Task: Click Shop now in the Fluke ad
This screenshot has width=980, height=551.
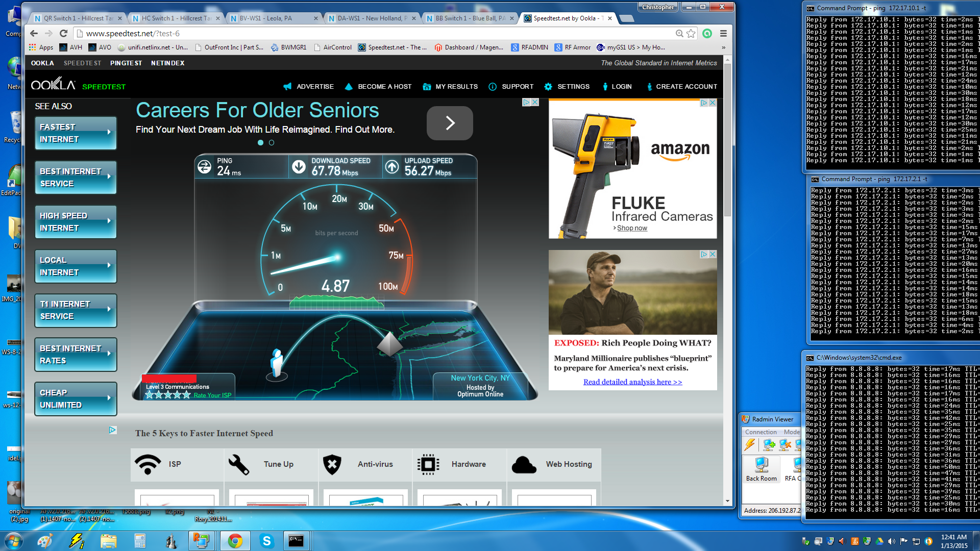Action: 632,228
